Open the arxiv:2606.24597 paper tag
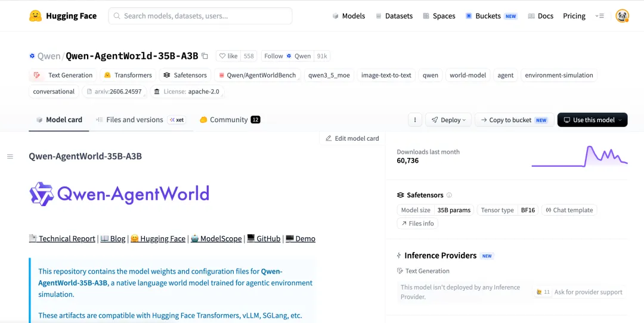The width and height of the screenshot is (644, 323). tap(114, 92)
